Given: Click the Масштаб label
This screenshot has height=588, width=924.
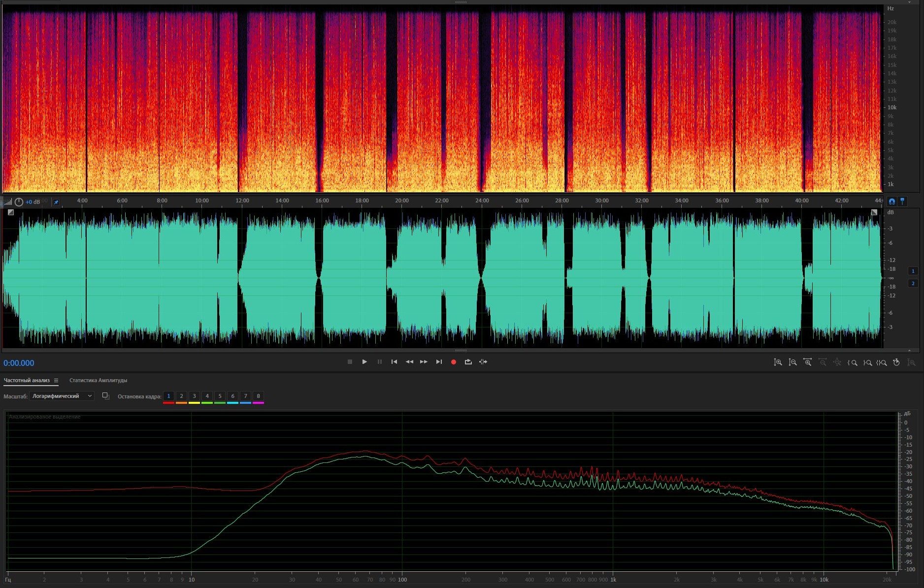Looking at the screenshot, I should [x=15, y=396].
